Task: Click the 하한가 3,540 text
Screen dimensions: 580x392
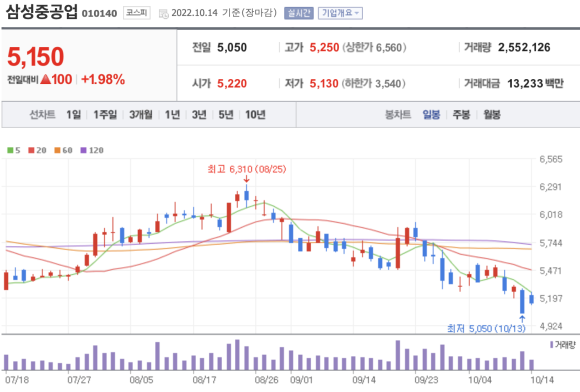Action: [373, 84]
